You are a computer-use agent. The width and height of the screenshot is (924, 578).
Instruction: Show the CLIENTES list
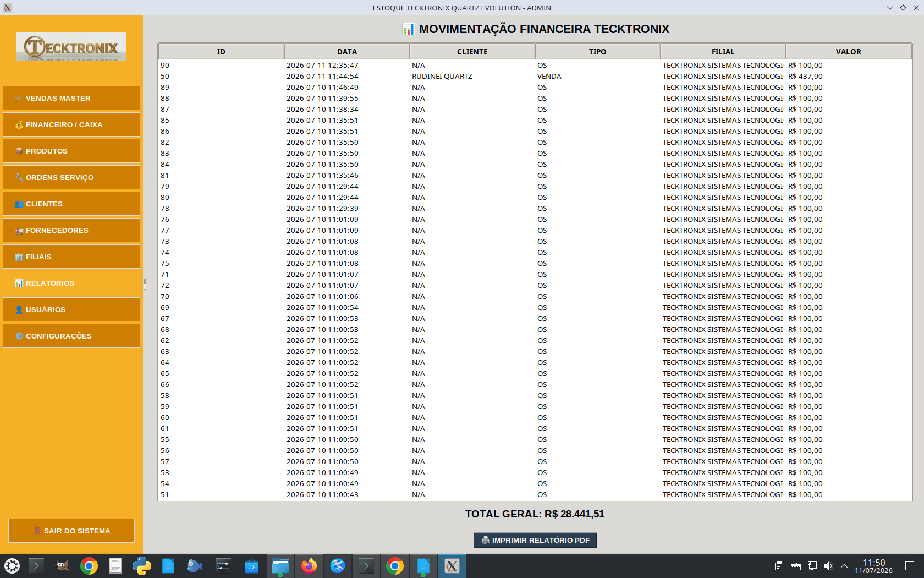[71, 204]
